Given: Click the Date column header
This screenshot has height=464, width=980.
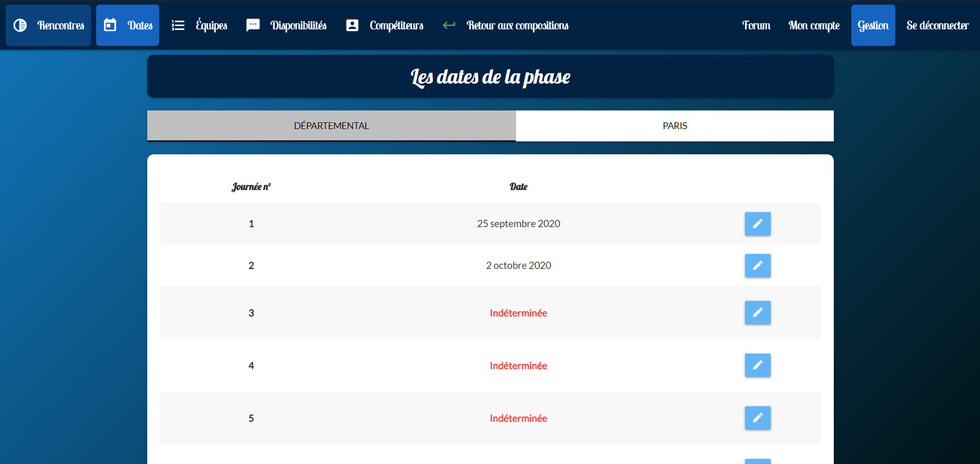Looking at the screenshot, I should click(x=519, y=187).
